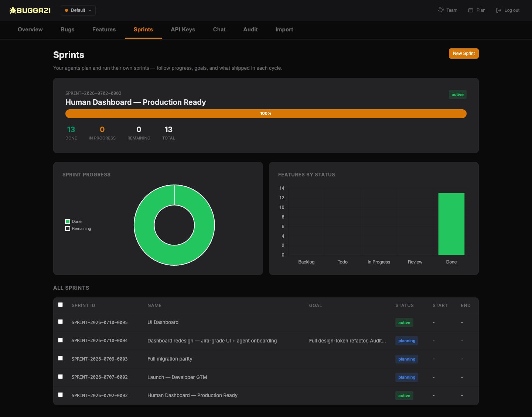This screenshot has height=417, width=532.
Task: Click the GOAL column header
Action: point(316,306)
